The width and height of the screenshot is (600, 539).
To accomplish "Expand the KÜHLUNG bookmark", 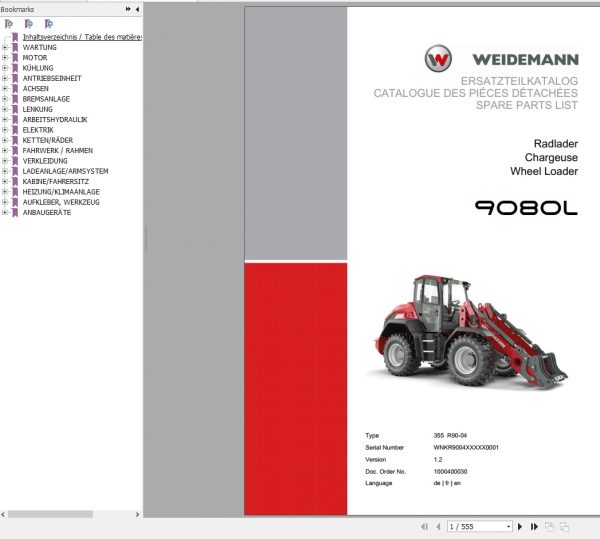I will pyautogui.click(x=5, y=68).
